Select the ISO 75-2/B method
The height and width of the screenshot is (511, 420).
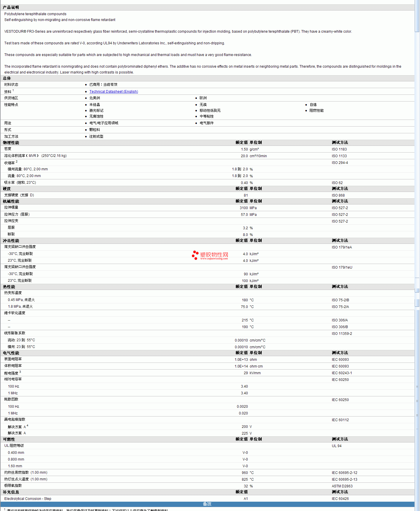[340, 300]
